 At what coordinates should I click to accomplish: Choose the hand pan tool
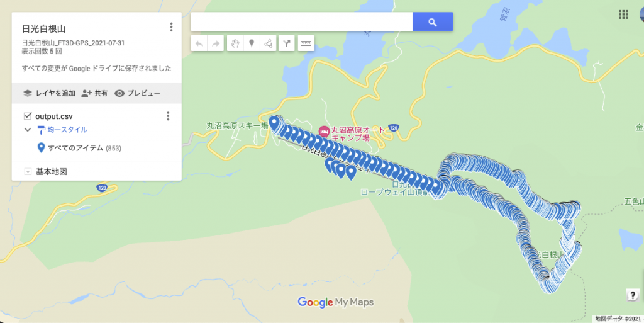(x=235, y=43)
